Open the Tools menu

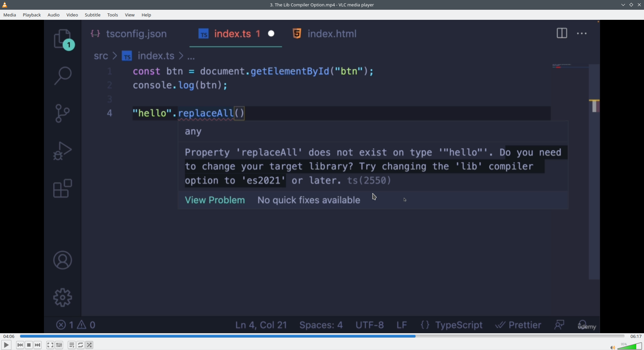[113, 15]
